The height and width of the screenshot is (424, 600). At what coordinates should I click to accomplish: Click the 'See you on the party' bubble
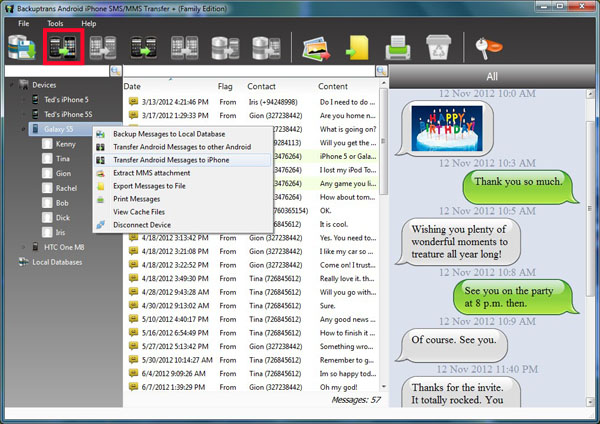[x=515, y=297]
